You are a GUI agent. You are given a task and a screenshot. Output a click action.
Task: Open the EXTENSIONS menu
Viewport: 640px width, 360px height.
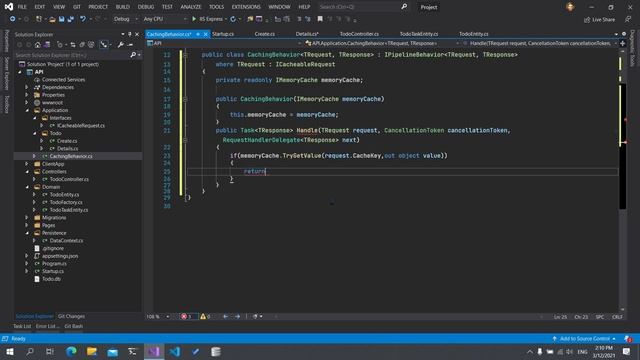[246, 7]
